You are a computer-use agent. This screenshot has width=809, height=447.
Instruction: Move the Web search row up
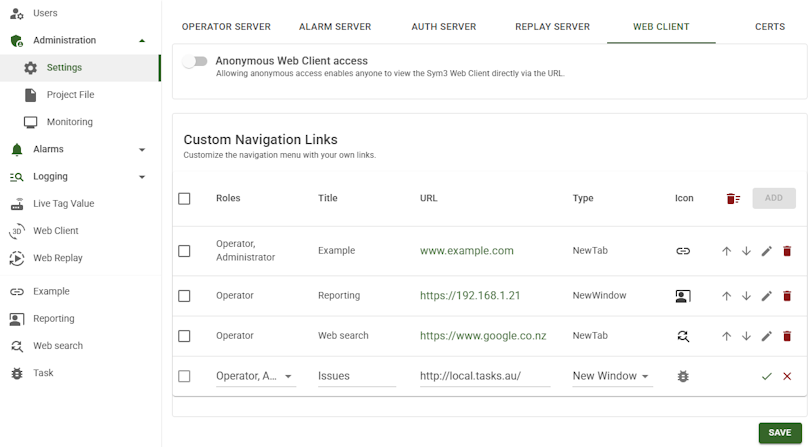(x=726, y=336)
